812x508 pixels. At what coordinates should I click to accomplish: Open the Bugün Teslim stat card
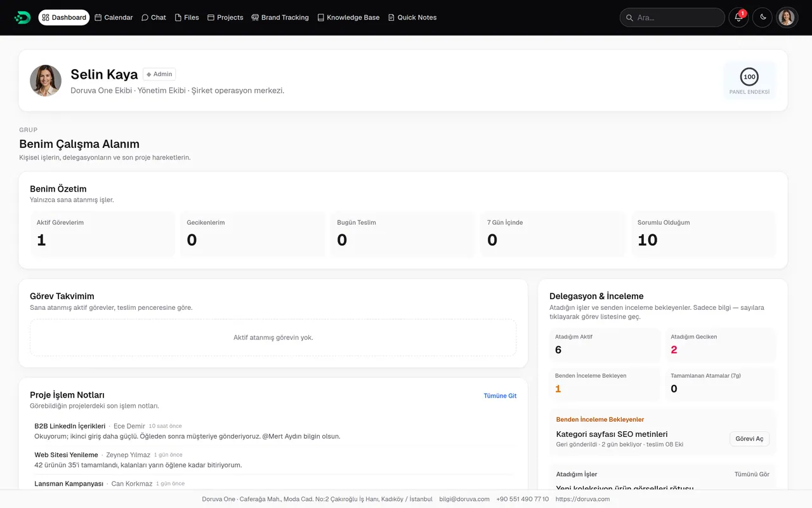pyautogui.click(x=403, y=234)
